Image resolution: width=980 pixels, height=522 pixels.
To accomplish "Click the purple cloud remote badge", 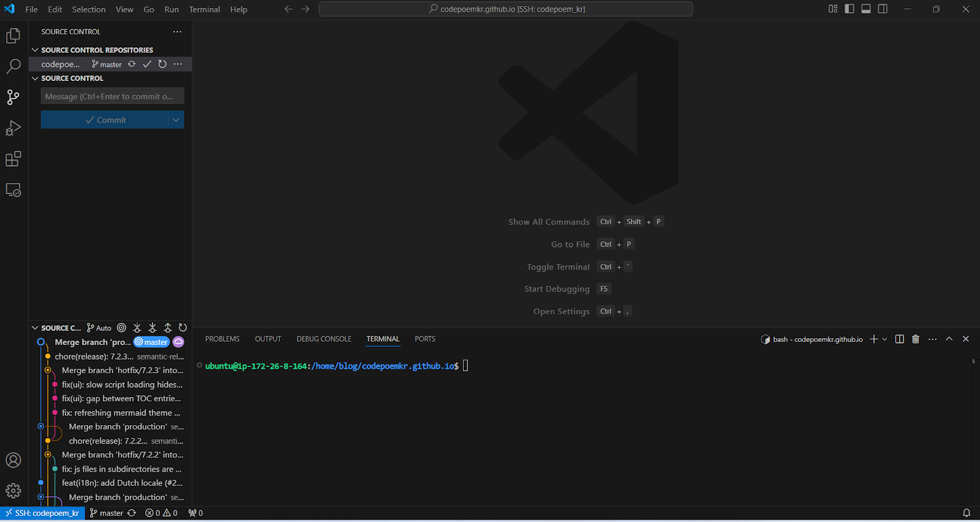I will coord(178,342).
